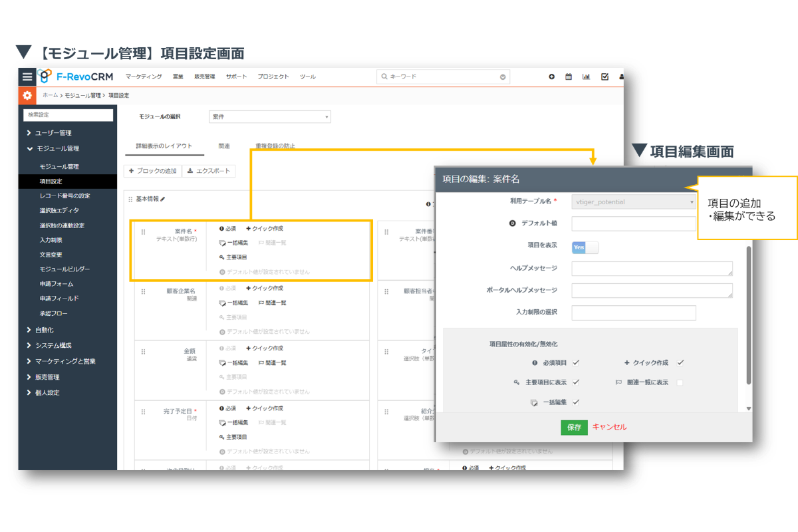Click the plus quick-create icon in header
This screenshot has width=798, height=532.
(551, 76)
